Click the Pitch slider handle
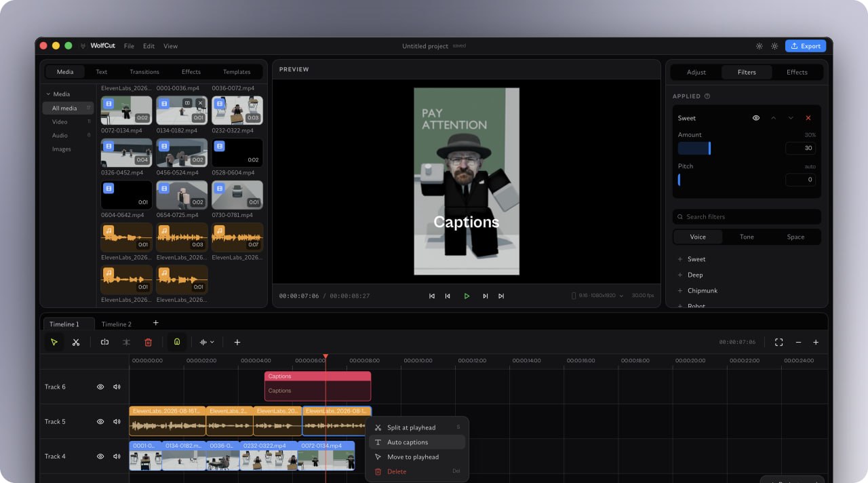Image resolution: width=868 pixels, height=483 pixels. tap(679, 180)
